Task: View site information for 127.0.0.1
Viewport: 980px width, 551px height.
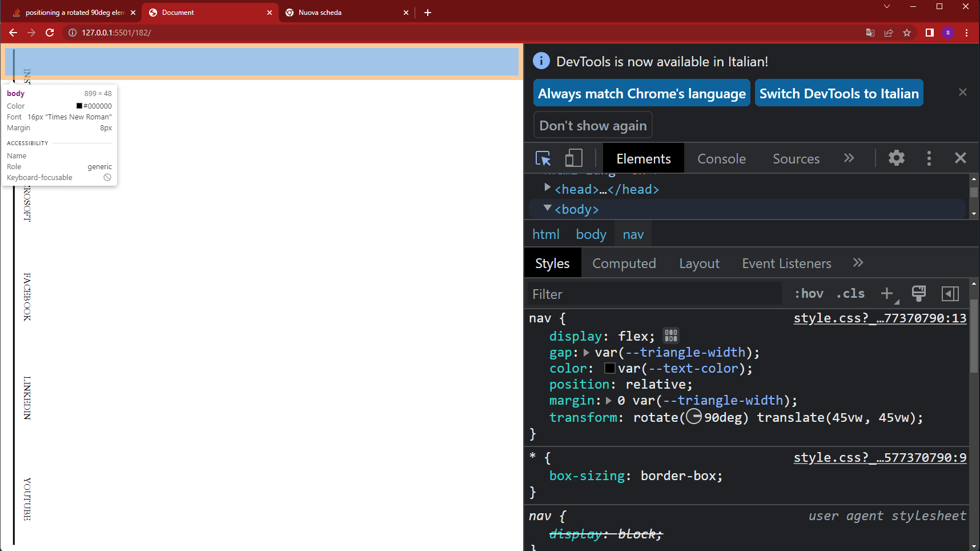Action: coord(73,33)
